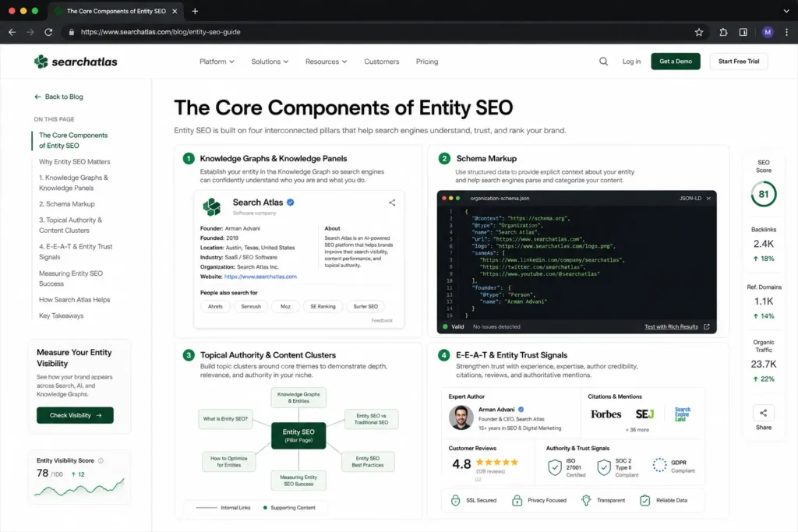This screenshot has width=798, height=532.
Task: Jump to Why Entity SEO Matters section
Action: coord(74,162)
